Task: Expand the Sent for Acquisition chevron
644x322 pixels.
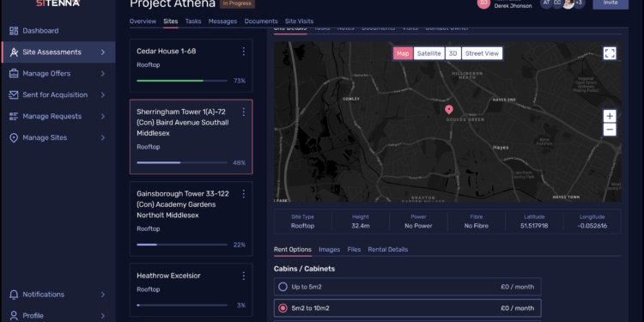Action: [103, 94]
